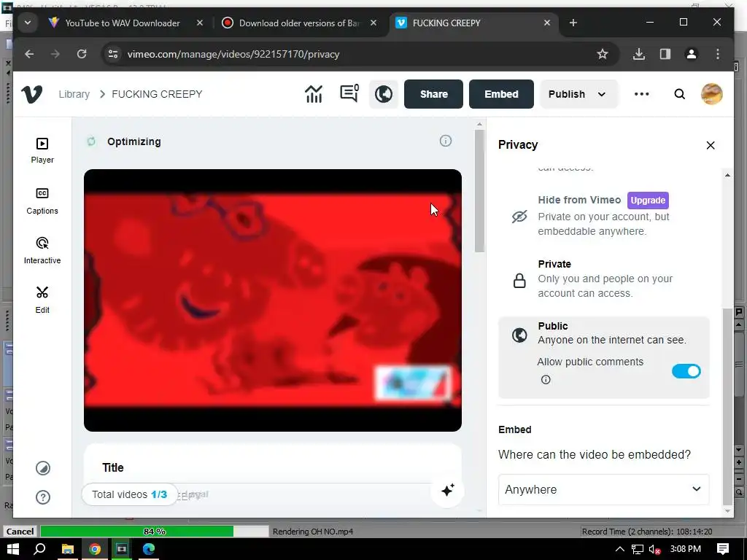Open the three-dot more options menu
This screenshot has width=747, height=560.
(641, 94)
